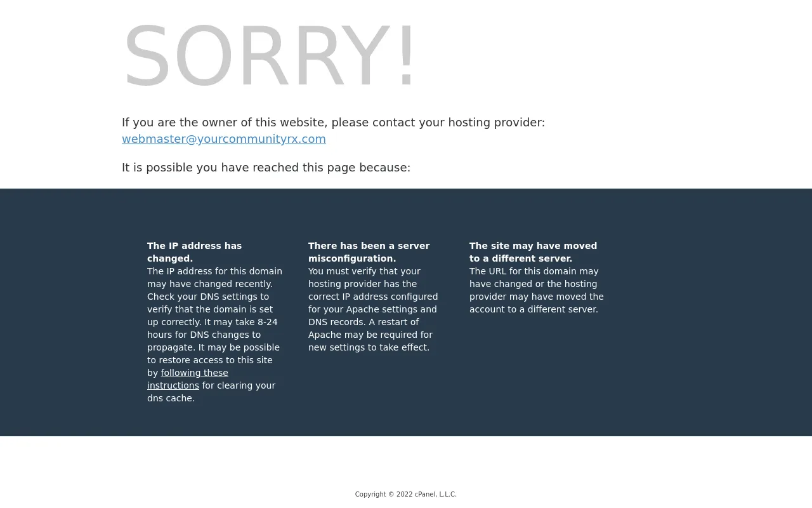Select "The IP address has changed." heading

[195, 252]
